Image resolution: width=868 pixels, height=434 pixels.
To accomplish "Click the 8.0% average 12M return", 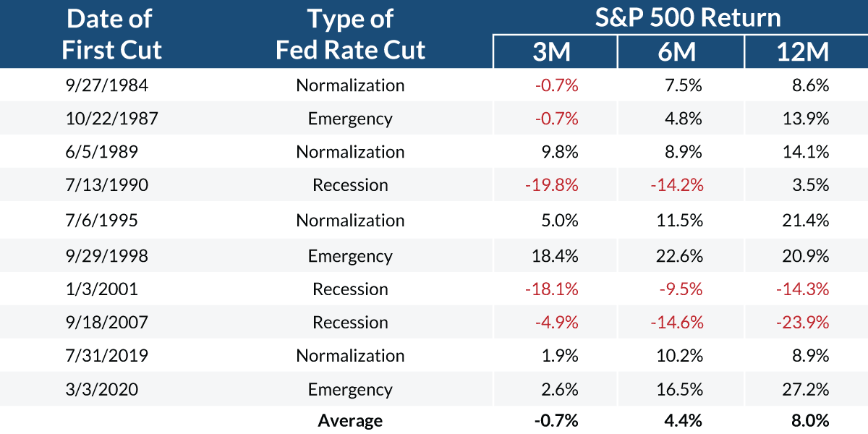I will tap(809, 420).
